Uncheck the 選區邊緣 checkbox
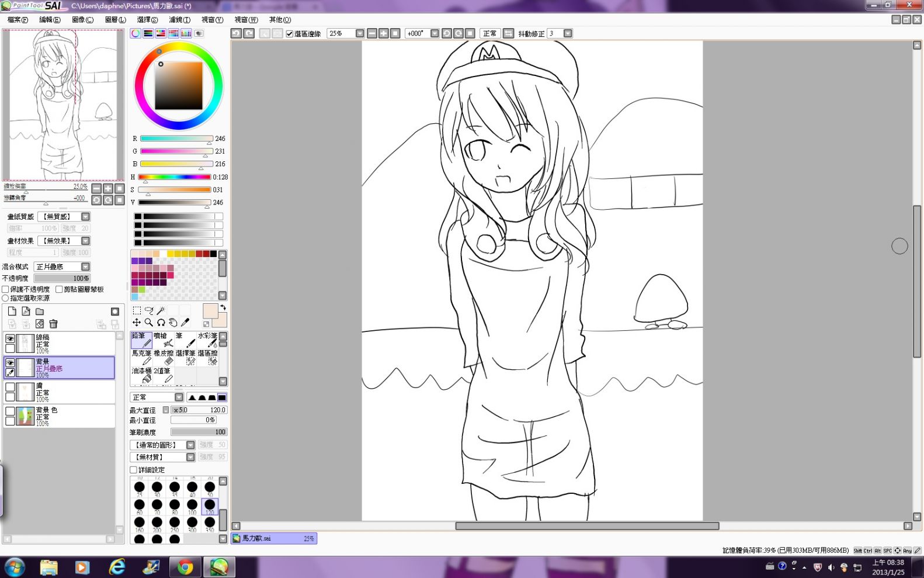Image resolution: width=924 pixels, height=578 pixels. click(x=290, y=34)
